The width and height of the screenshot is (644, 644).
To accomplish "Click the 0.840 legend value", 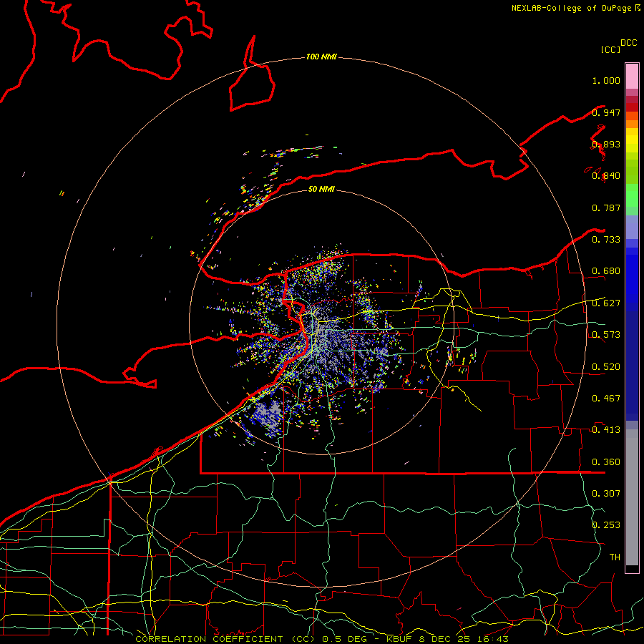I will [606, 176].
